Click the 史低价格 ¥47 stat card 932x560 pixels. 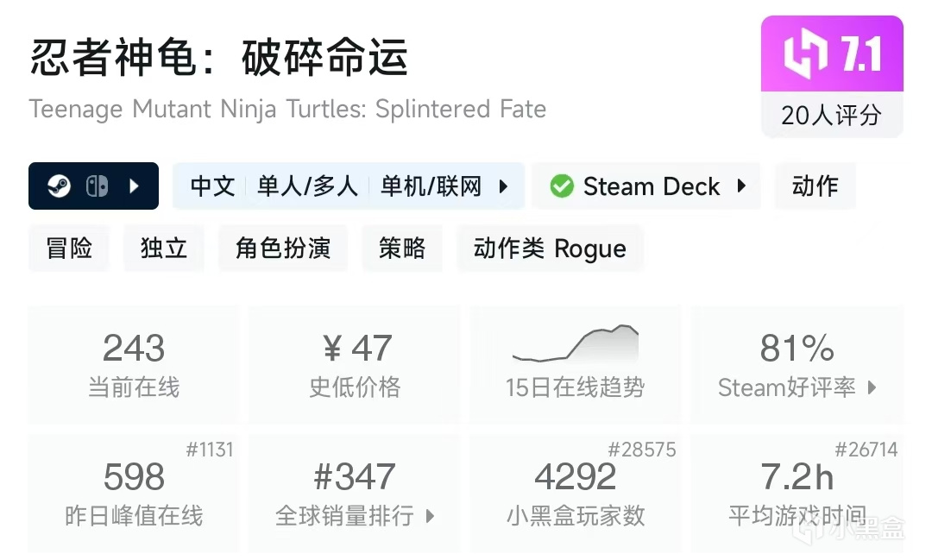coord(355,363)
